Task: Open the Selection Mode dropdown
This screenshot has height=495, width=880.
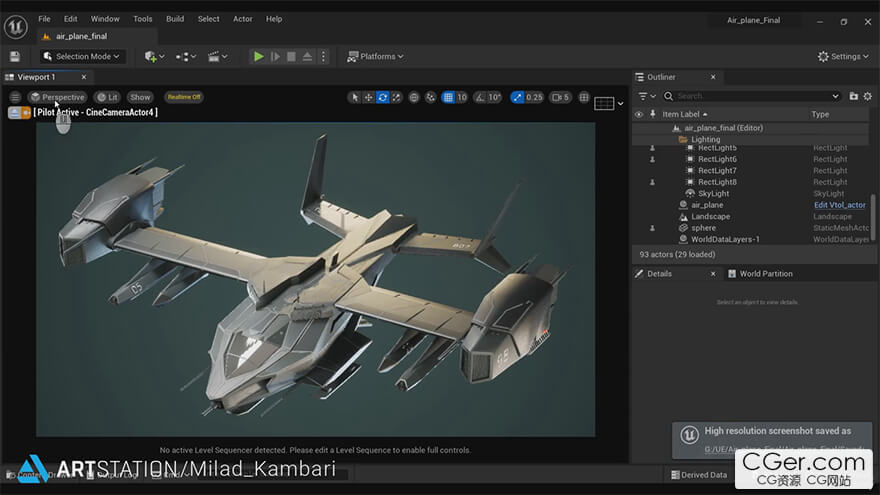Action: click(x=81, y=57)
